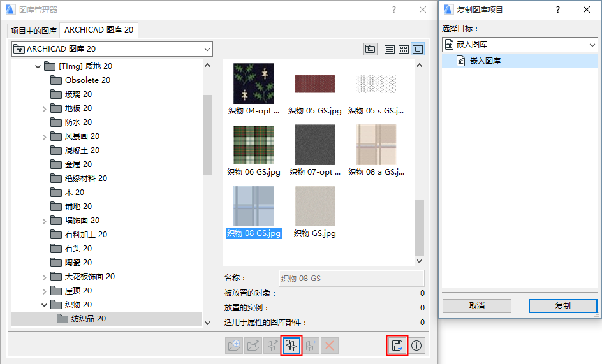Expand the 天花板饰面 20 folder
The width and height of the screenshot is (602, 364).
tap(44, 277)
